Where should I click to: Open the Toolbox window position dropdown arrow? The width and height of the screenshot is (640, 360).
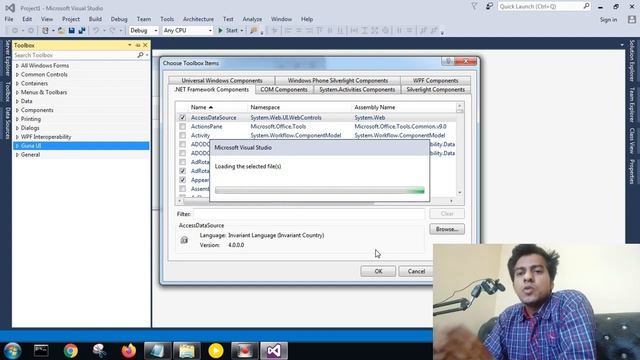pyautogui.click(x=130, y=45)
